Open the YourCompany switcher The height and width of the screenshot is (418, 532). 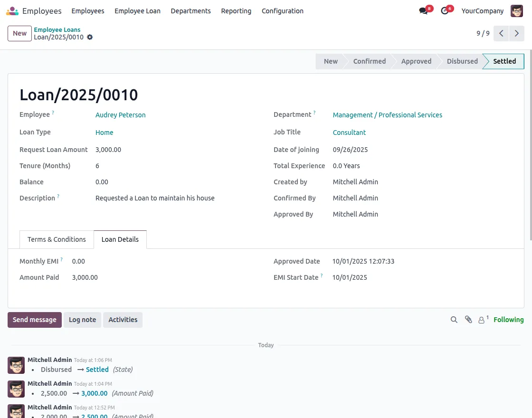(482, 11)
